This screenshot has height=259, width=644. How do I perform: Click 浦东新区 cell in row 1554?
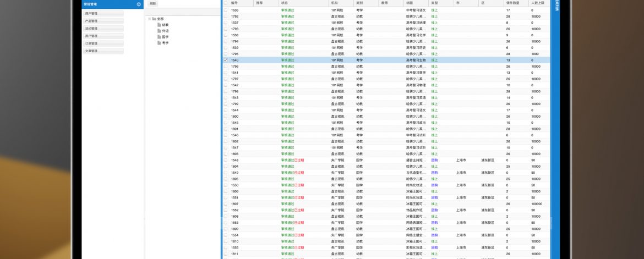tap(488, 235)
